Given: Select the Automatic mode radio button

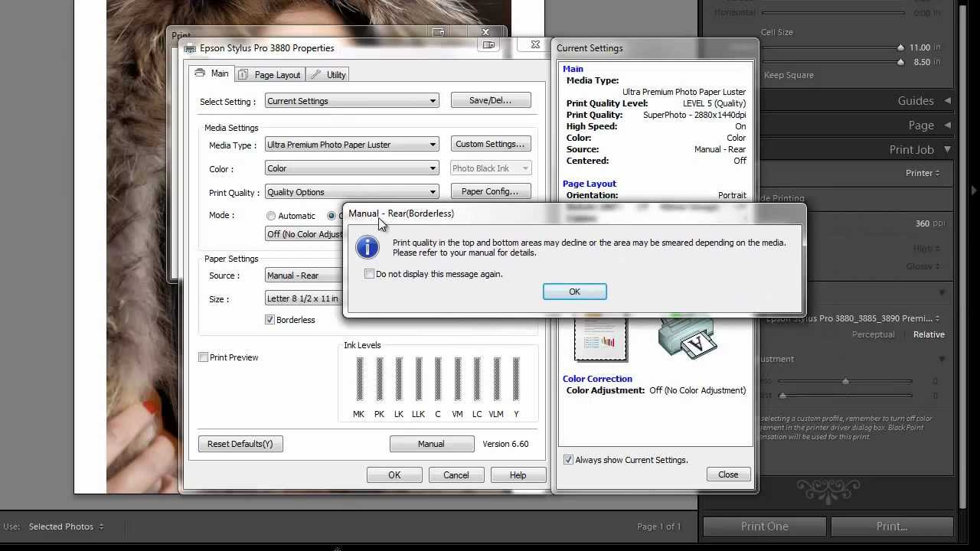Looking at the screenshot, I should click(x=271, y=216).
